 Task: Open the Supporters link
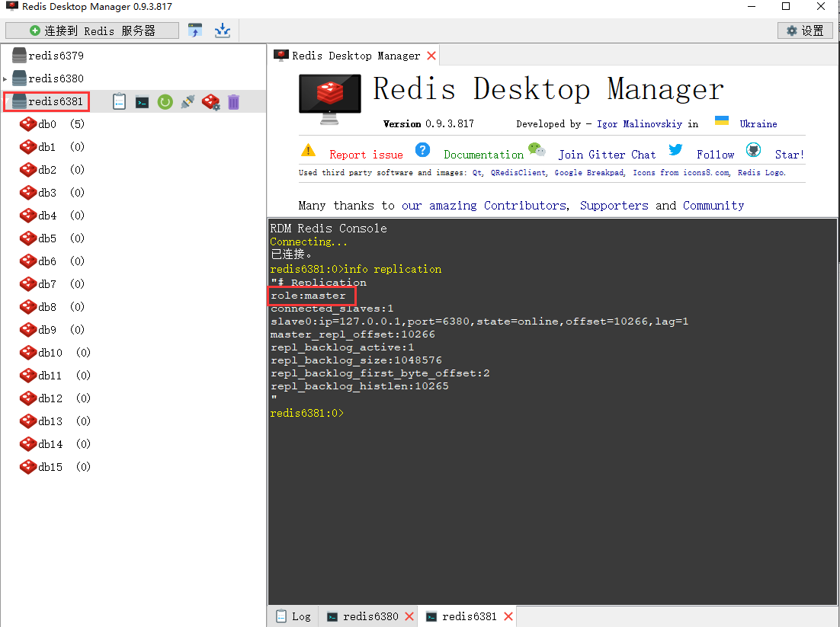point(614,206)
